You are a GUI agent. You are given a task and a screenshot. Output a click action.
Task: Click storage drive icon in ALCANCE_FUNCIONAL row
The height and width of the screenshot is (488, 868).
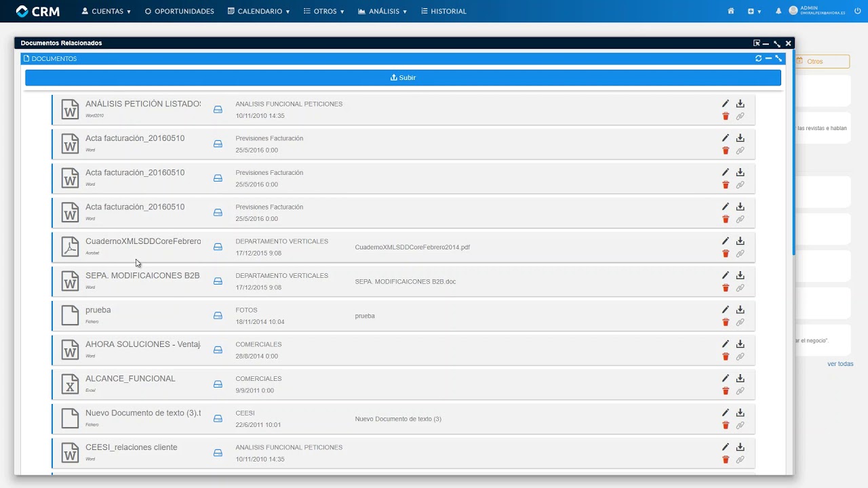(218, 384)
